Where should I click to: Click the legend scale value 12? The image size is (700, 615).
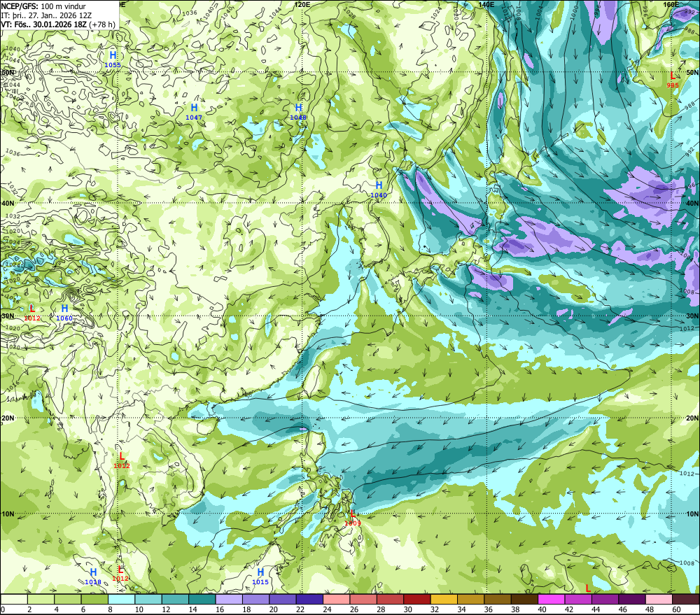166,609
